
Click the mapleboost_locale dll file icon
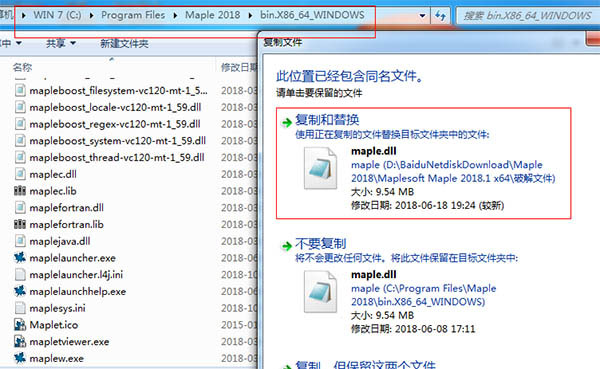coord(20,107)
